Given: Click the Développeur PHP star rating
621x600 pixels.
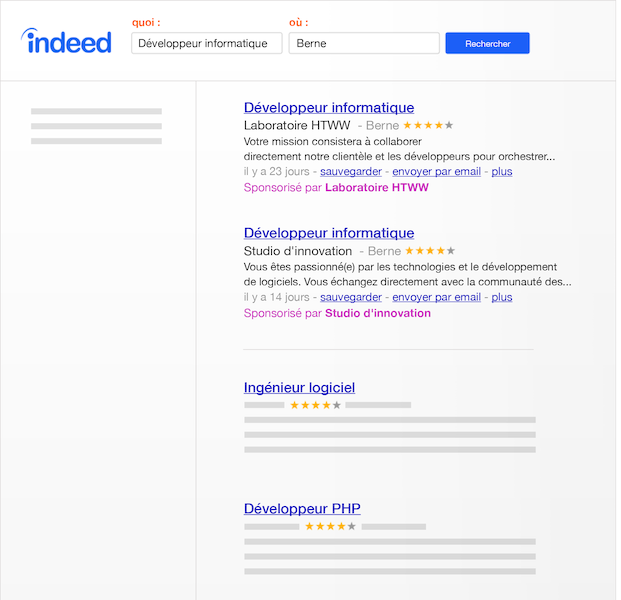Looking at the screenshot, I should (330, 526).
